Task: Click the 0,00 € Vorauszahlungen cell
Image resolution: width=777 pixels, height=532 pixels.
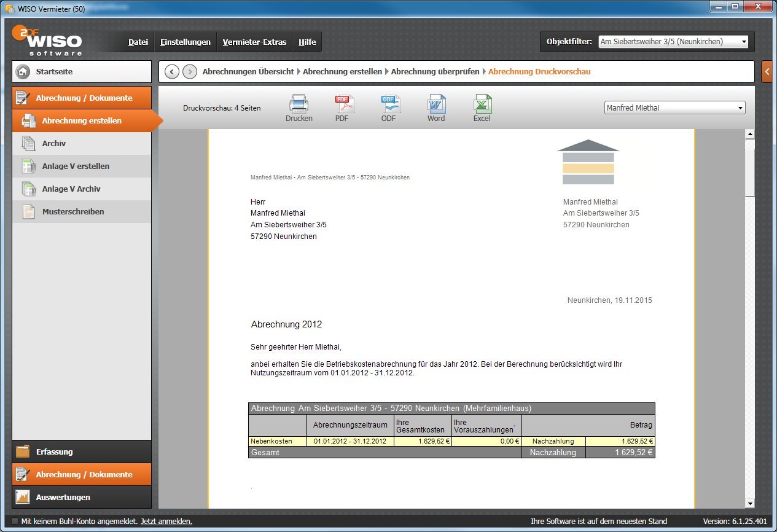Action: click(486, 441)
